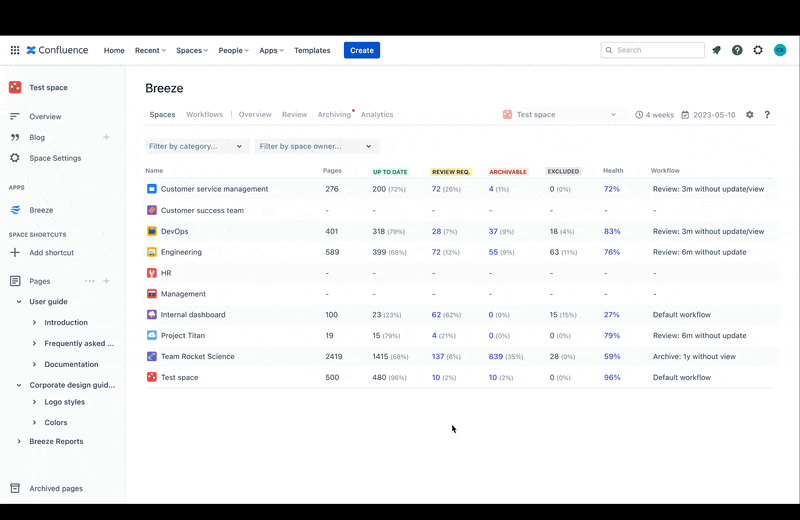Click the Team Rocket Science space icon
800x520 pixels.
click(152, 357)
